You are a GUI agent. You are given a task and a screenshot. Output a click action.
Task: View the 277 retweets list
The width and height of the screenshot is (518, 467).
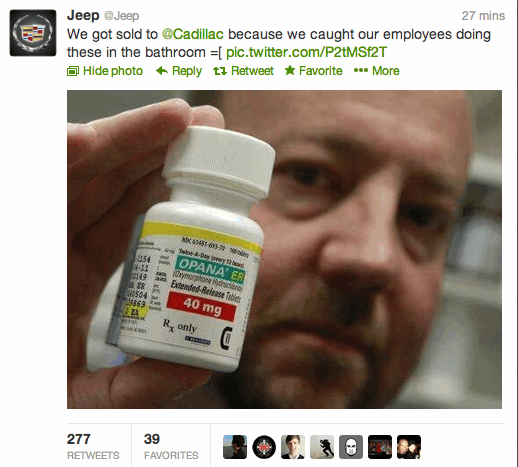pyautogui.click(x=93, y=446)
